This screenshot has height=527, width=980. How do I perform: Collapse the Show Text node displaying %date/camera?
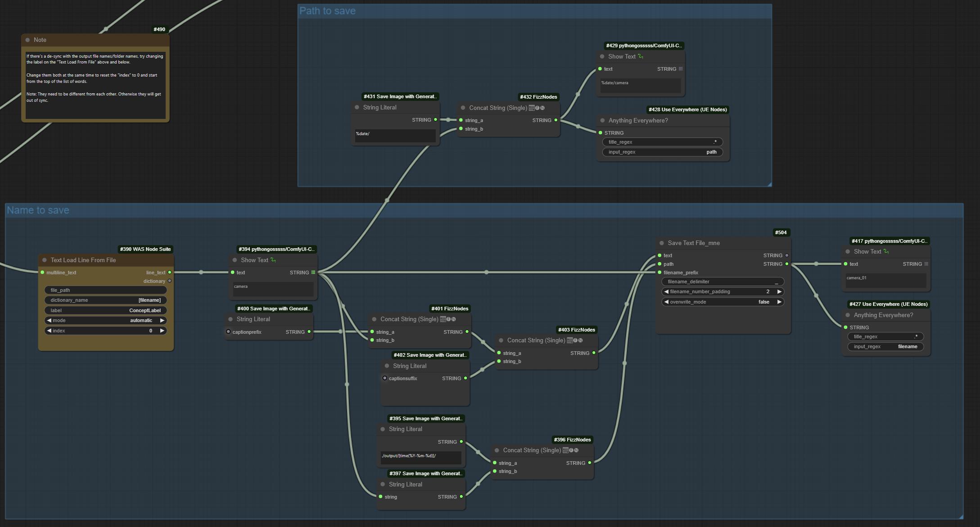[602, 57]
